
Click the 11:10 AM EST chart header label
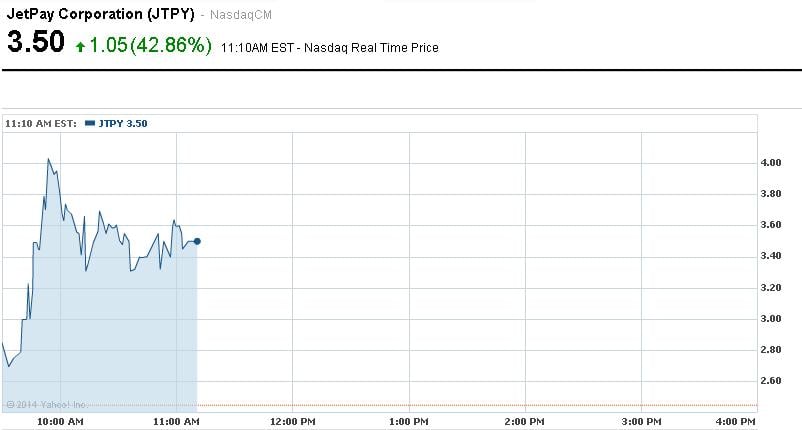[x=40, y=123]
